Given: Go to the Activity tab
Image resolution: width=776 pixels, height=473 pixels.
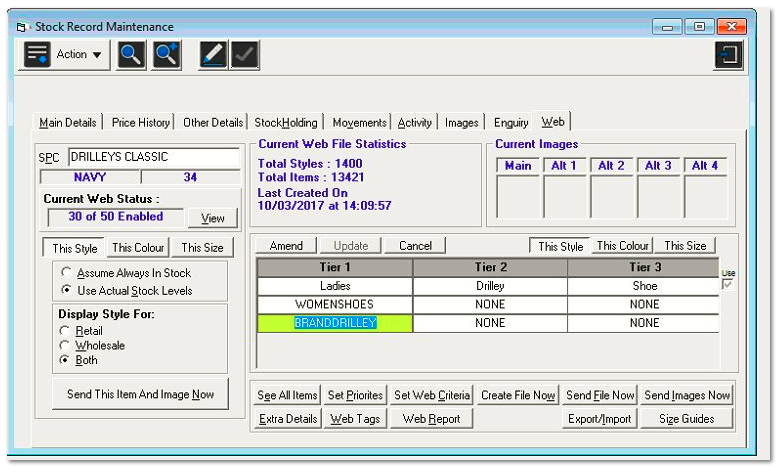Looking at the screenshot, I should click(415, 122).
